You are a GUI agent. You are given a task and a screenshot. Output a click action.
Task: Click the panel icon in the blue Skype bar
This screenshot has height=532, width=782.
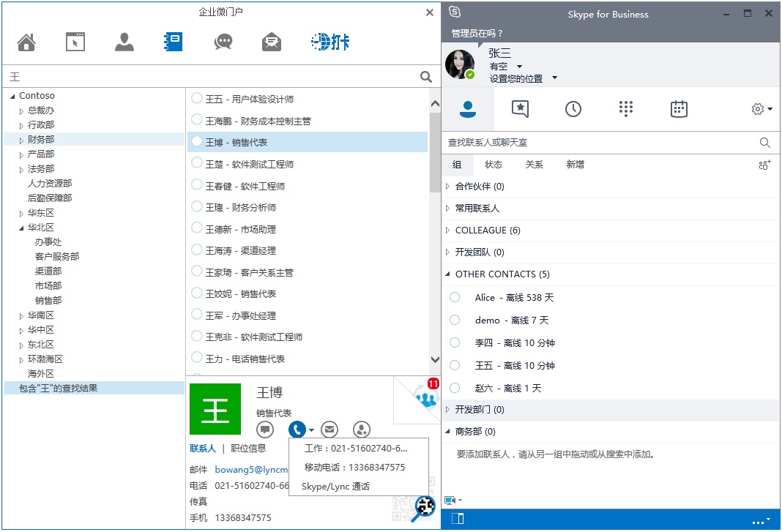coord(458,519)
